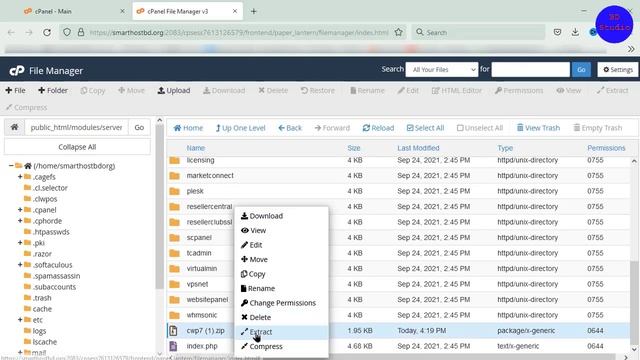
Task: Bookmark this page with the star icon
Action: pos(398,32)
